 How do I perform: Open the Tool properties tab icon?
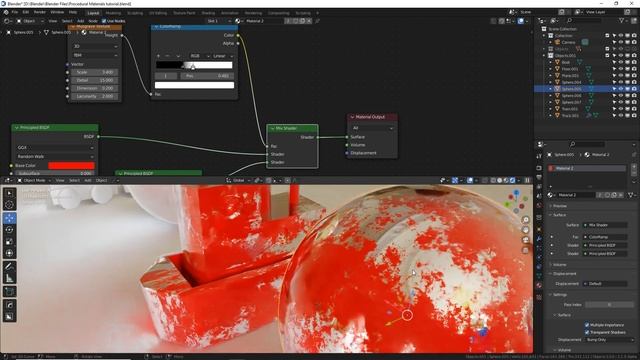pyautogui.click(x=539, y=156)
